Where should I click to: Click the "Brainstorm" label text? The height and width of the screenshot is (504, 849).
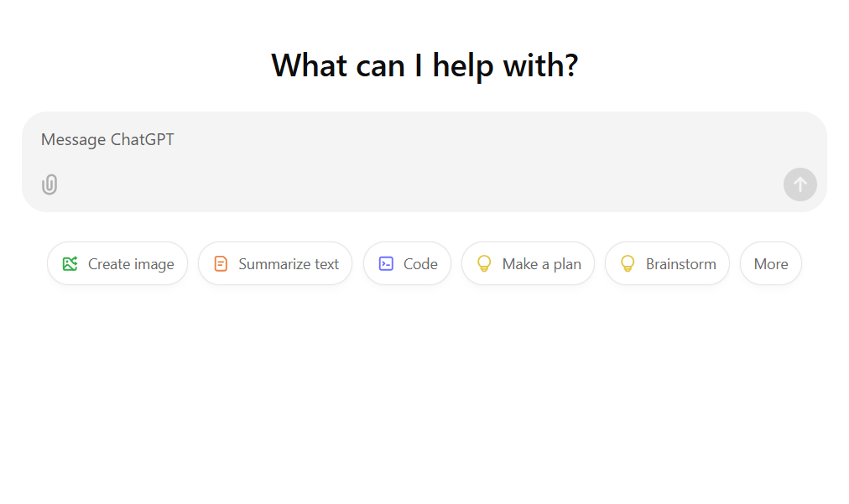tap(681, 264)
